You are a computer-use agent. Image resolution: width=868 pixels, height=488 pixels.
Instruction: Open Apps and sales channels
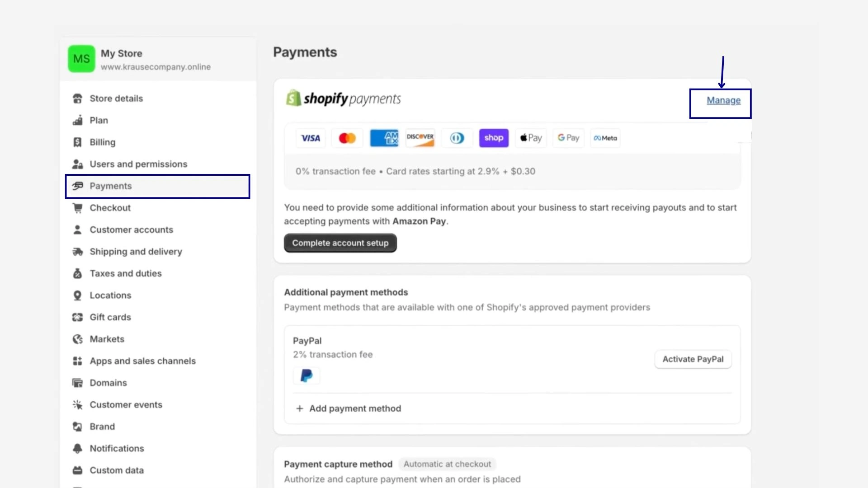point(142,361)
